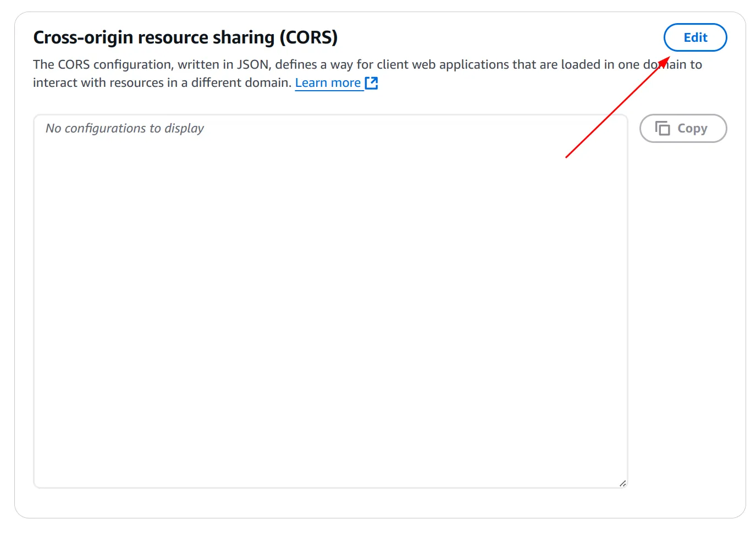This screenshot has width=756, height=536.
Task: Click the external link icon beside Learn more
Action: point(372,83)
